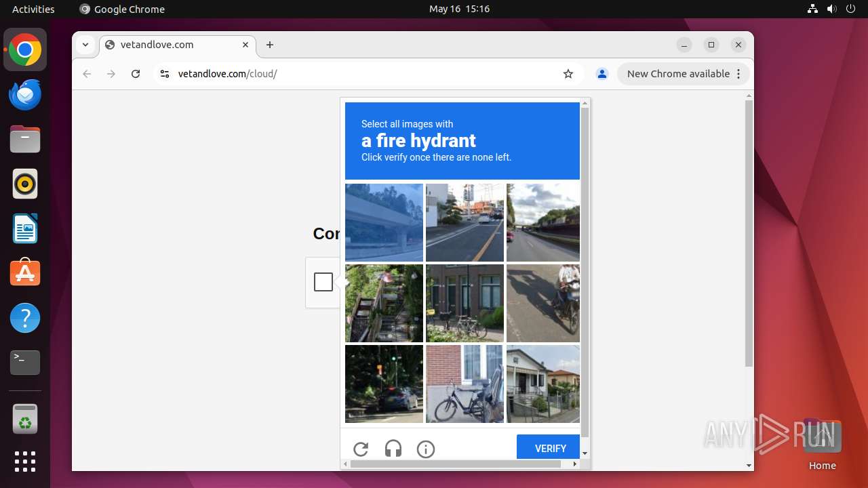Open captcha help info icon
868x488 pixels.
426,449
